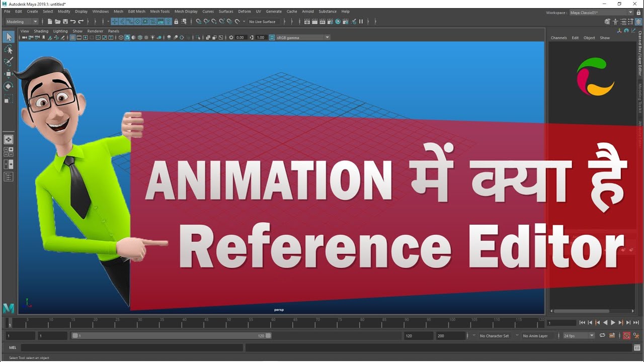Activate the Rotate tool in toolbox
This screenshot has height=362, width=644.
click(x=9, y=86)
